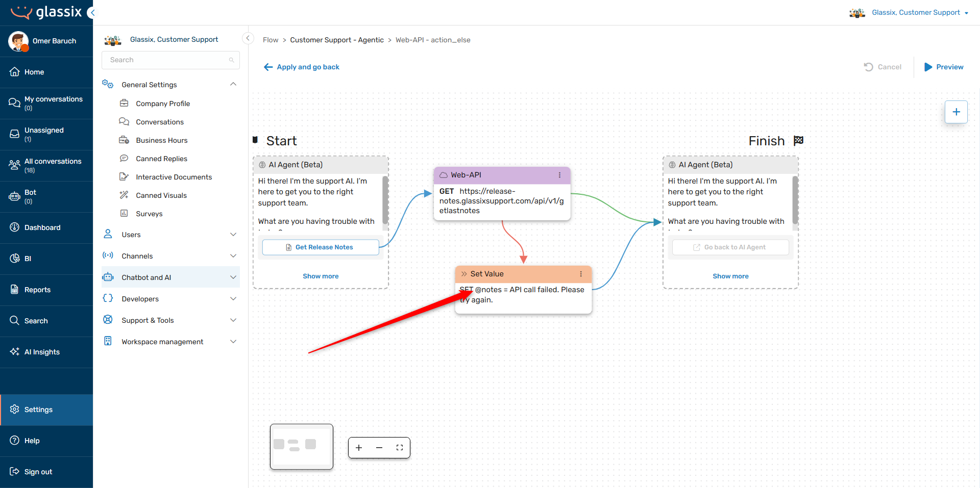980x488 pixels.
Task: Click Show more in Start AI Agent card
Action: click(321, 276)
